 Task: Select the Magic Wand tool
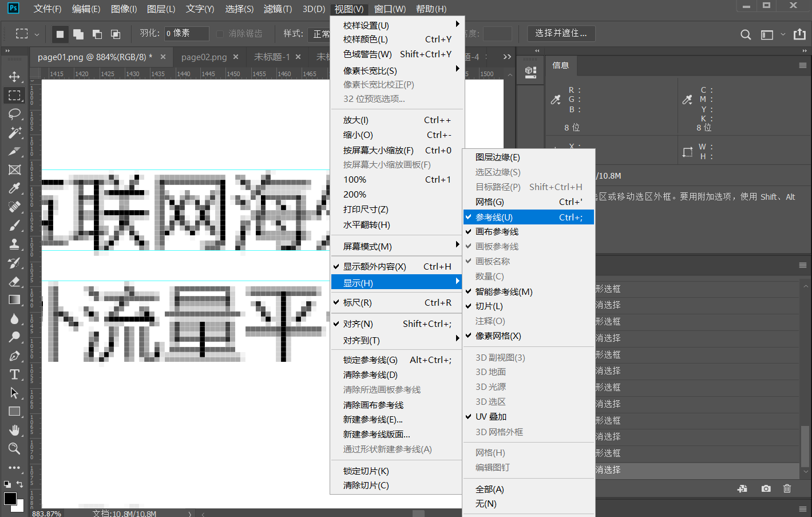(x=14, y=133)
